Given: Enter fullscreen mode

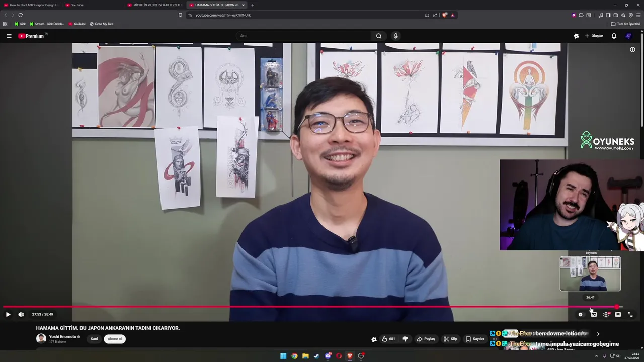Looking at the screenshot, I should [630, 314].
